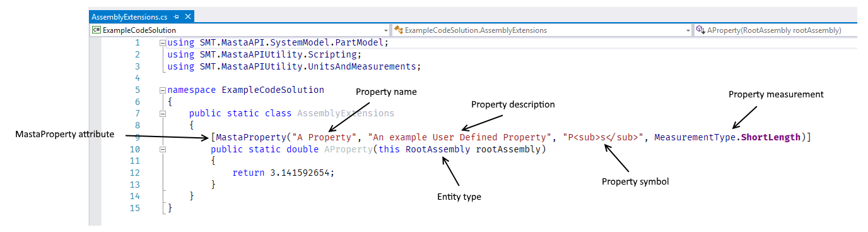This screenshot has width=868, height=232.
Task: Click the "RootAssembly" parameter type
Action: click(437, 149)
